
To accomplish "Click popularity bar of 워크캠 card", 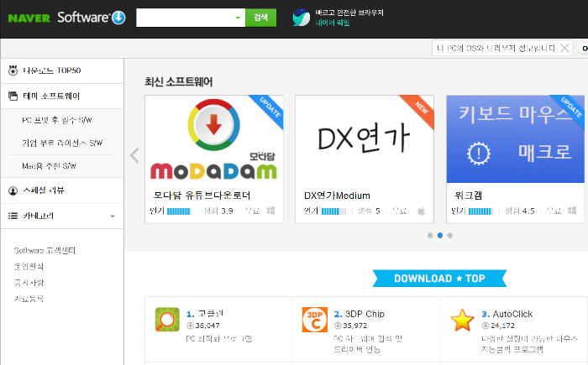I will click(480, 211).
